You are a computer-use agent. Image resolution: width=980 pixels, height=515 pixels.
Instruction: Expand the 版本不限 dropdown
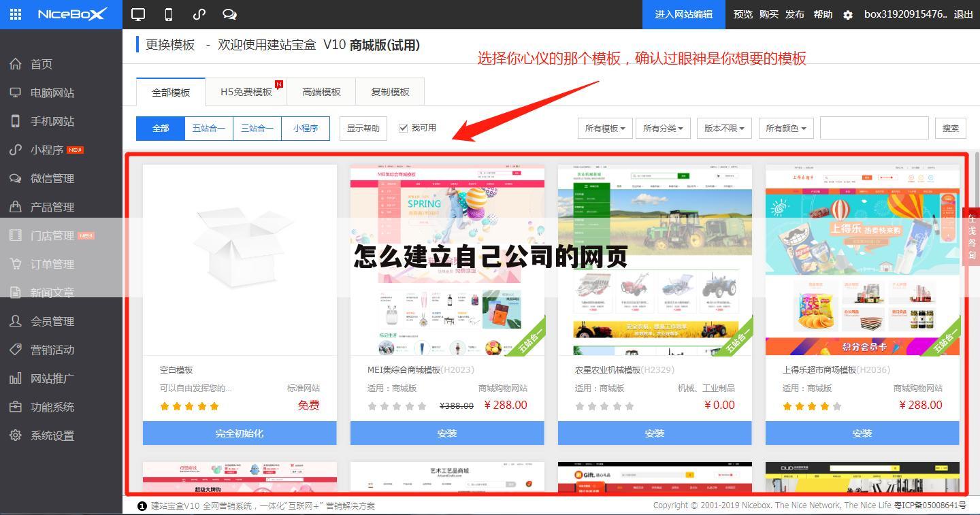723,128
